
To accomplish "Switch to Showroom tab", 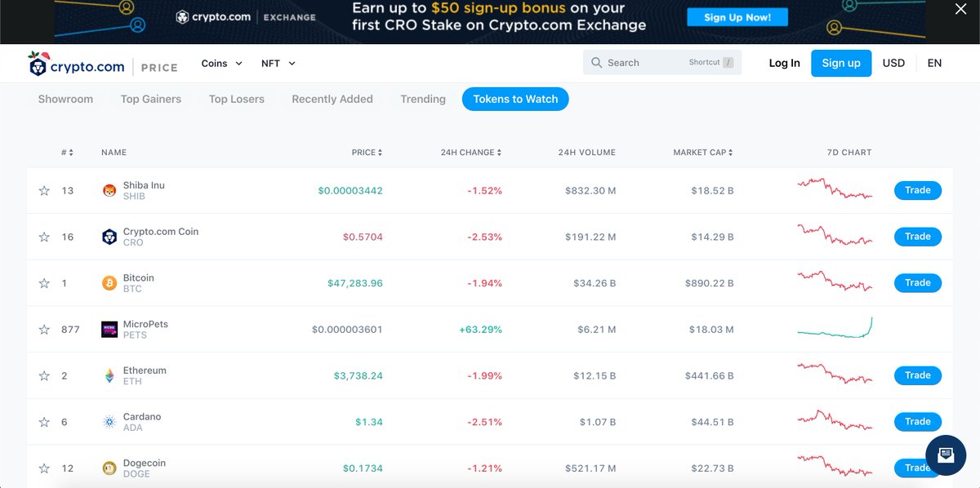I will click(65, 100).
